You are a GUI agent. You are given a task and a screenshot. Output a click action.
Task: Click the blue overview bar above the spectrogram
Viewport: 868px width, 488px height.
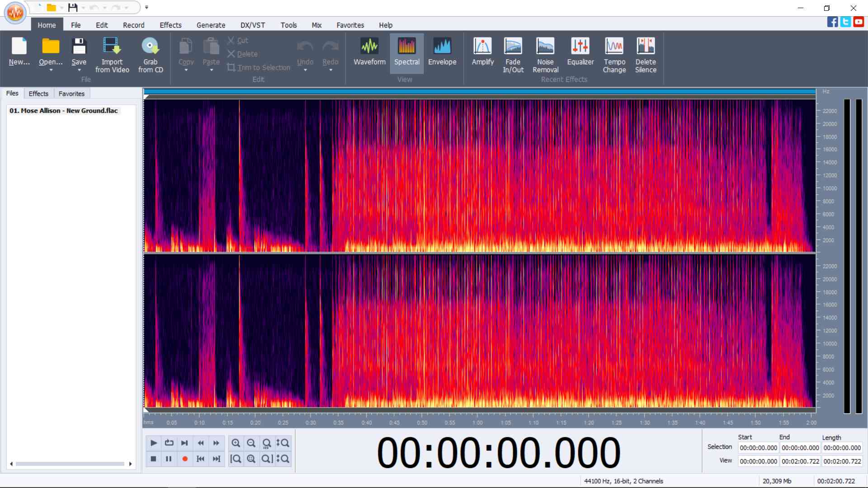coord(479,92)
